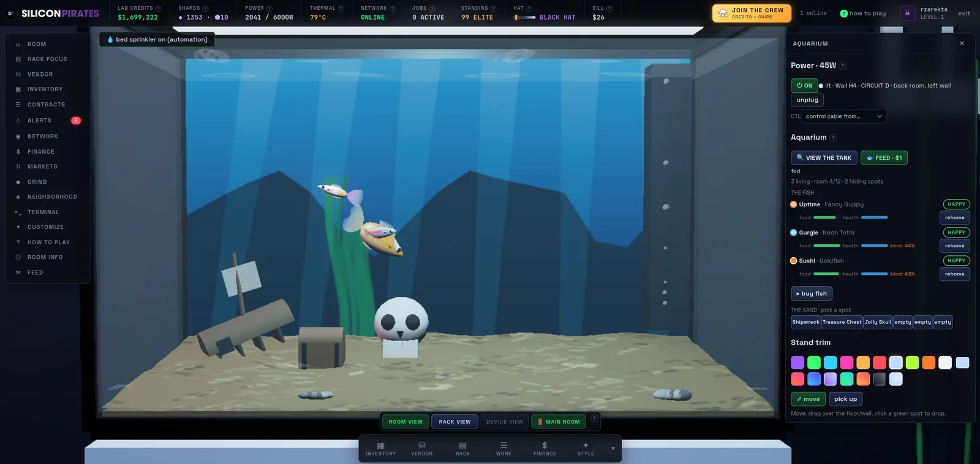Open the Finance dollar icon in dock
The image size is (980, 464).
pos(545,449)
